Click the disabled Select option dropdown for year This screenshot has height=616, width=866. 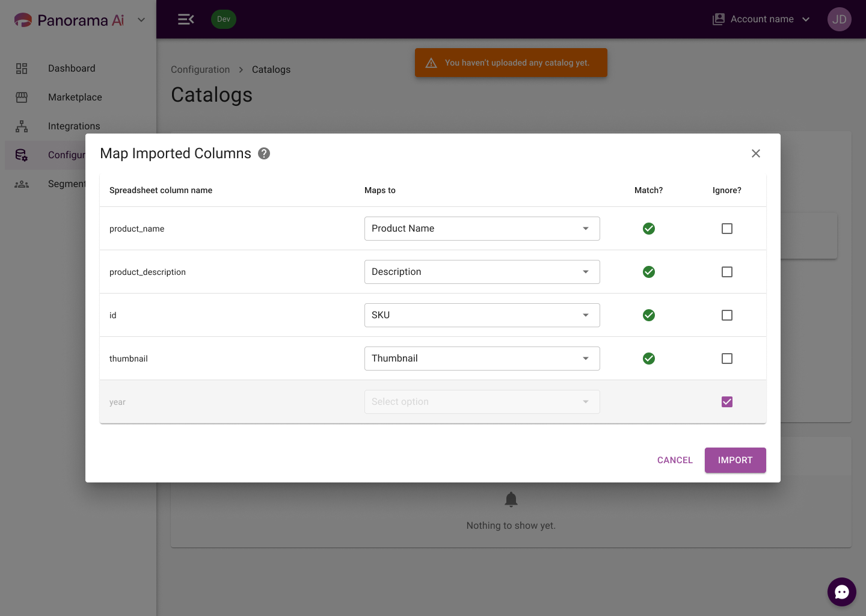point(482,402)
